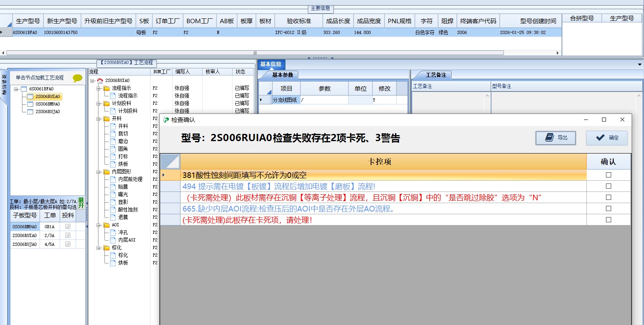Collapse the 内层图形 folder node
The image size is (644, 325).
point(98,172)
